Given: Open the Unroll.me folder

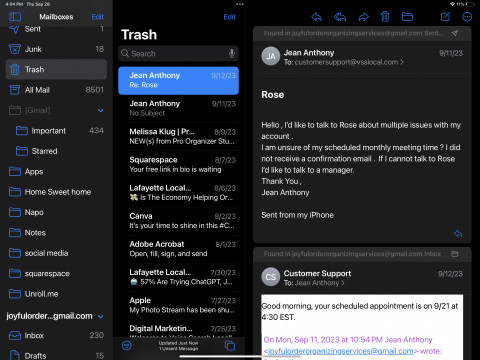Looking at the screenshot, I should pos(56,294).
